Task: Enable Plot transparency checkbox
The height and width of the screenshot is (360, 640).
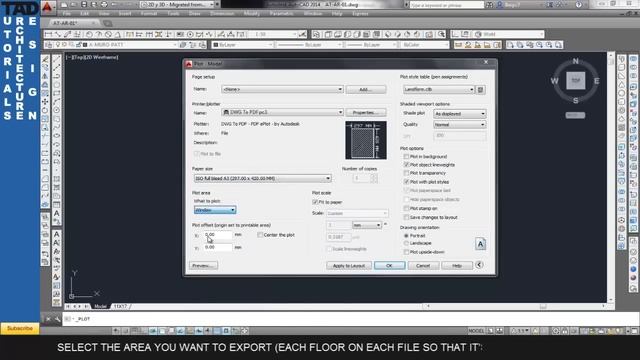Action: [x=406, y=173]
